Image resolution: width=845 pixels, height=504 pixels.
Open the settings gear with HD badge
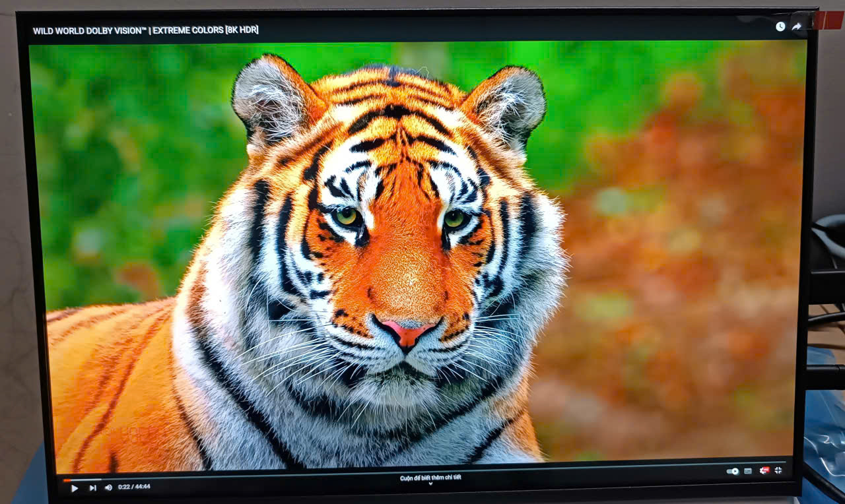coord(764,470)
